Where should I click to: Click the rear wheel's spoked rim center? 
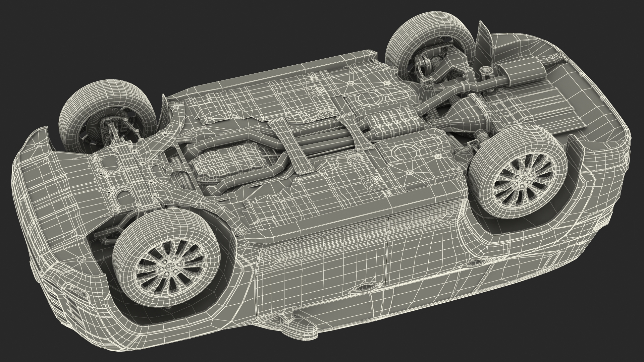pyautogui.click(x=524, y=180)
